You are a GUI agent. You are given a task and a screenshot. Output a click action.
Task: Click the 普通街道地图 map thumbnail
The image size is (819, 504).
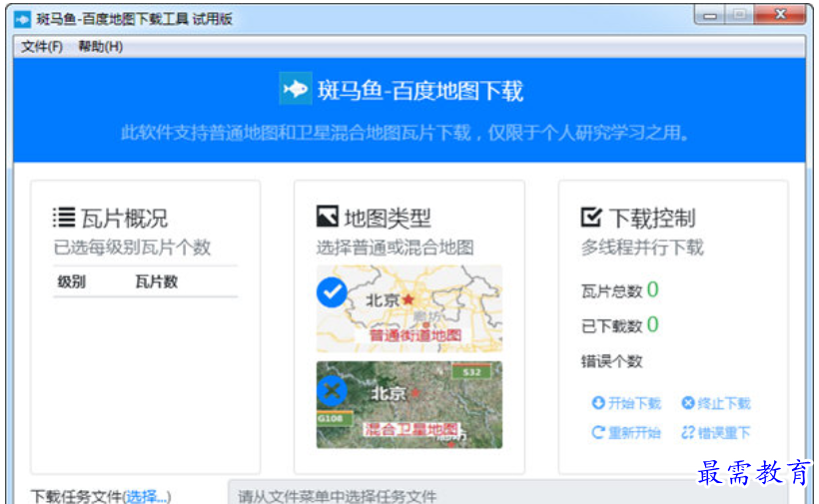(409, 308)
